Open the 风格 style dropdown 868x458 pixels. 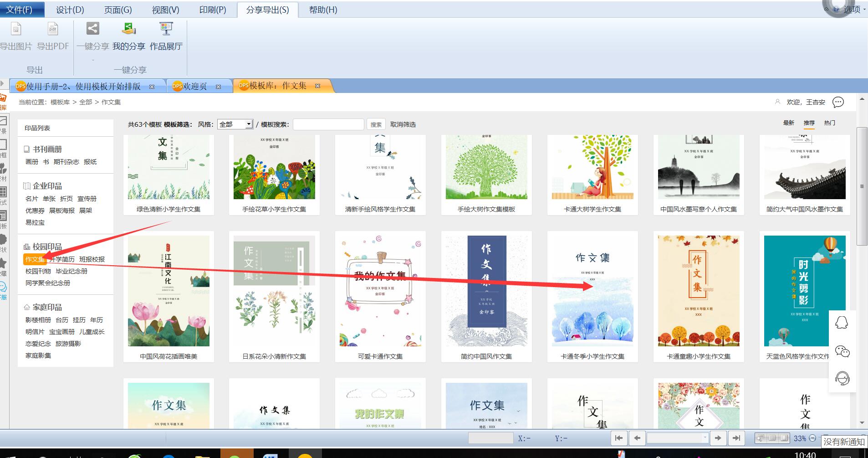point(235,124)
